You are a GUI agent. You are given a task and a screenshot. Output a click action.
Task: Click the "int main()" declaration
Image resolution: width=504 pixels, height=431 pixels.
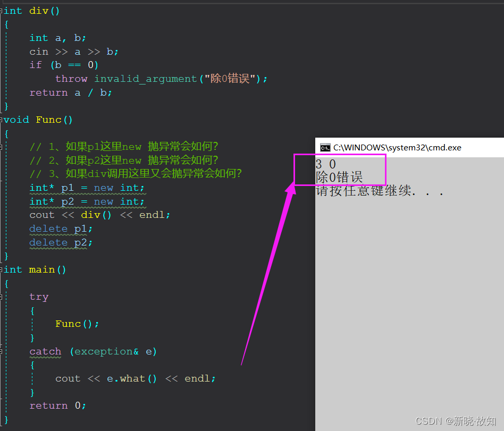[x=35, y=269]
